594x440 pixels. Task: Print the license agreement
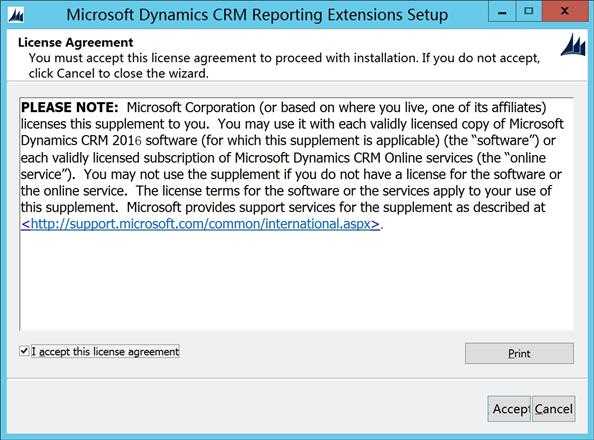pyautogui.click(x=519, y=353)
